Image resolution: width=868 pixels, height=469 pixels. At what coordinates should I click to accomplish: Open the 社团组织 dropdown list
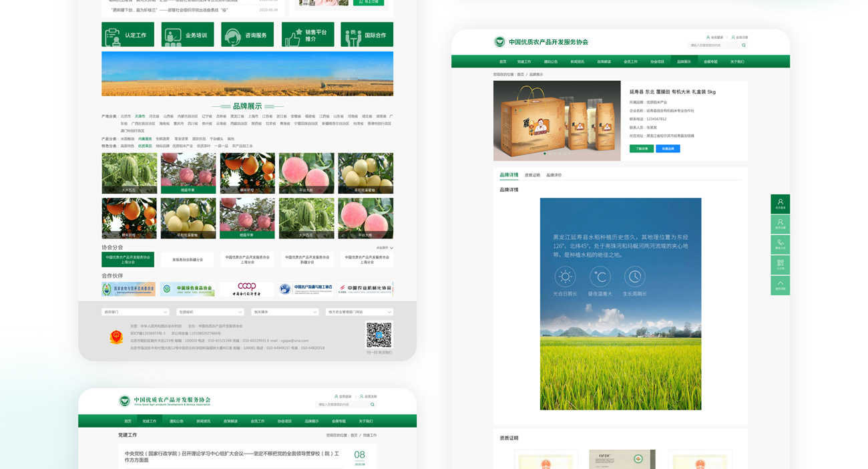210,312
